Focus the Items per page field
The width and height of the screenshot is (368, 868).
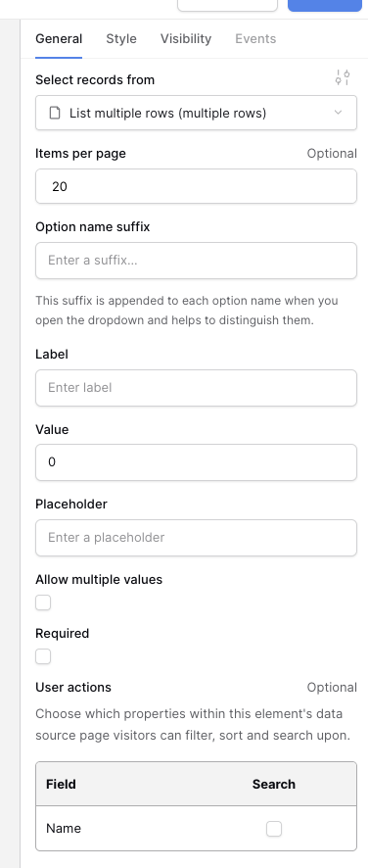click(196, 186)
